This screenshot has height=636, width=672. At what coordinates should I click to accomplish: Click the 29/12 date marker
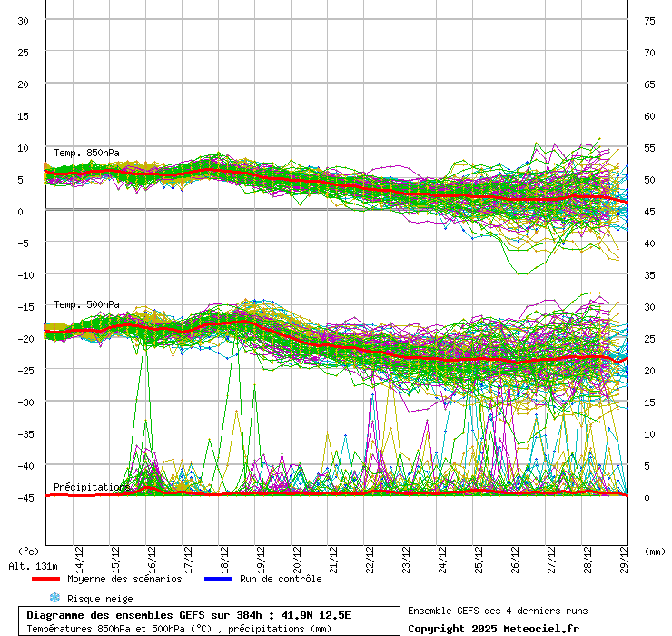tap(624, 553)
